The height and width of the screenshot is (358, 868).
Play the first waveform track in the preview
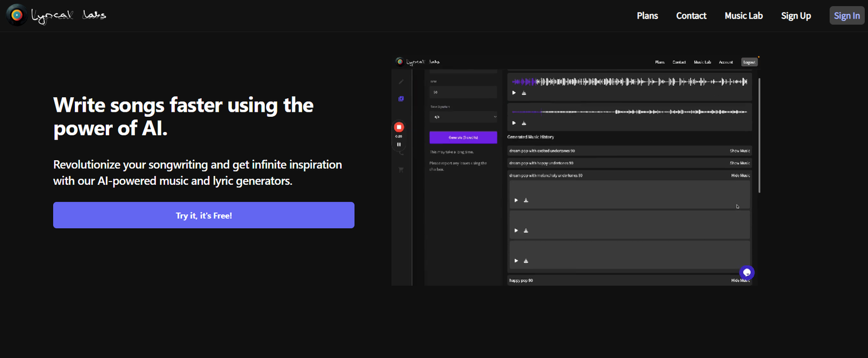click(514, 93)
